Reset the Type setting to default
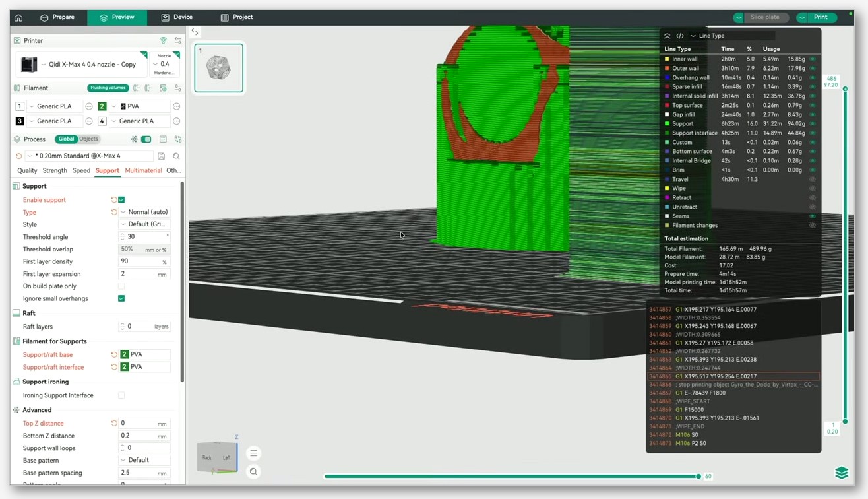The height and width of the screenshot is (499, 868). [x=114, y=212]
